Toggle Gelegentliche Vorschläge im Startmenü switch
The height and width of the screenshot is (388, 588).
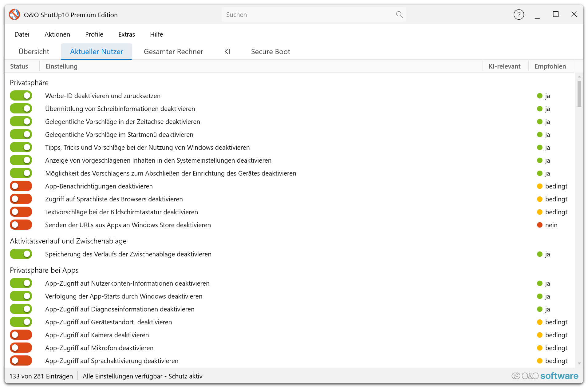pos(21,135)
